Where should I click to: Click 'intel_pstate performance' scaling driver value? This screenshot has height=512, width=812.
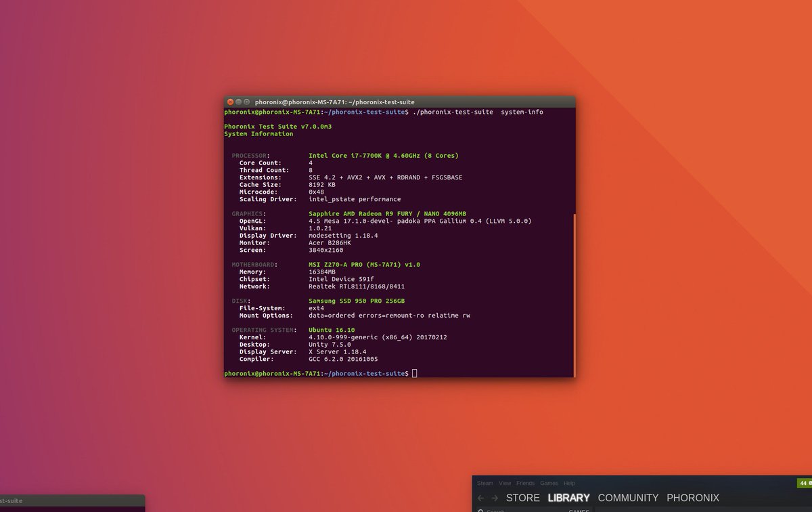[x=355, y=199]
